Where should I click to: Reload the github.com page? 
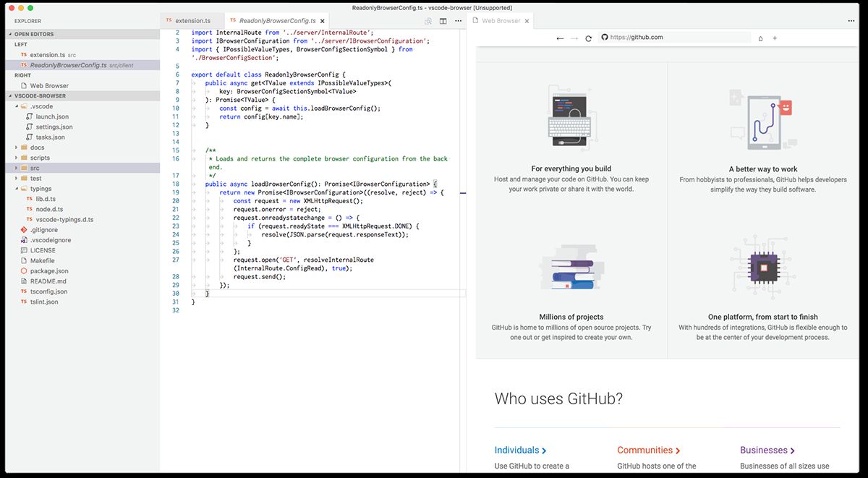[x=589, y=38]
